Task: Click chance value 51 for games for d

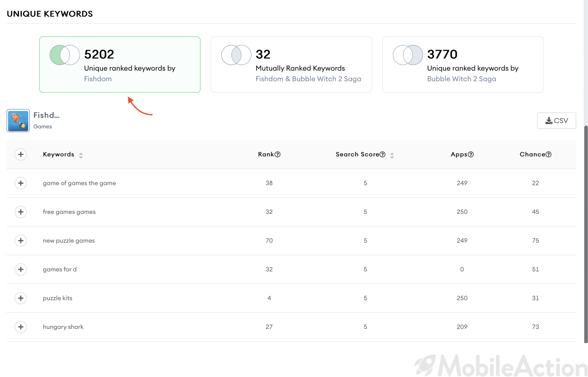Action: click(536, 269)
